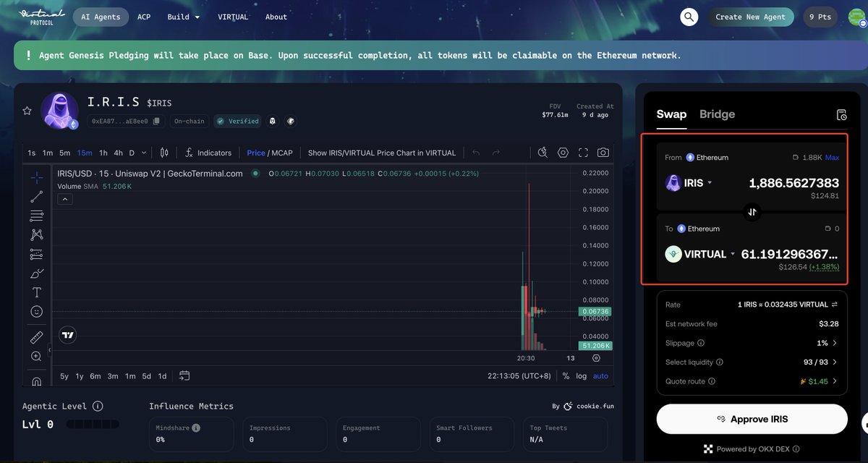The height and width of the screenshot is (463, 868).
Task: Switch chart between Price and MCAP
Action: (x=270, y=153)
